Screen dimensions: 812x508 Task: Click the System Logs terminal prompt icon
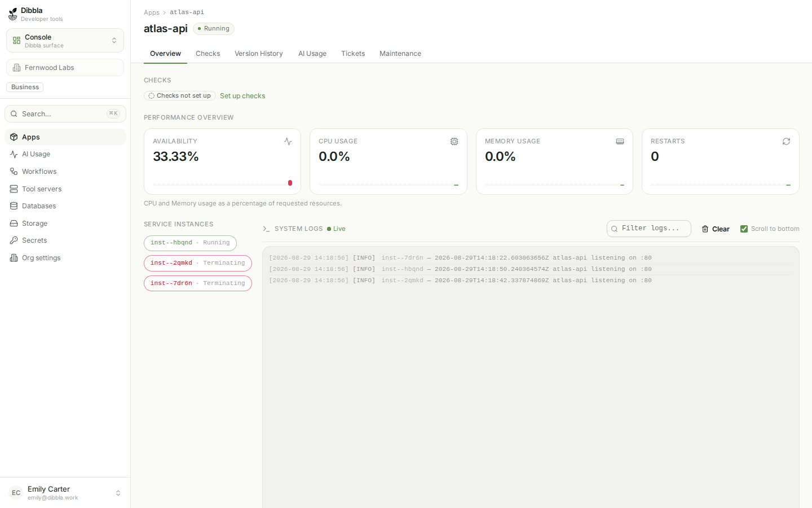(266, 229)
